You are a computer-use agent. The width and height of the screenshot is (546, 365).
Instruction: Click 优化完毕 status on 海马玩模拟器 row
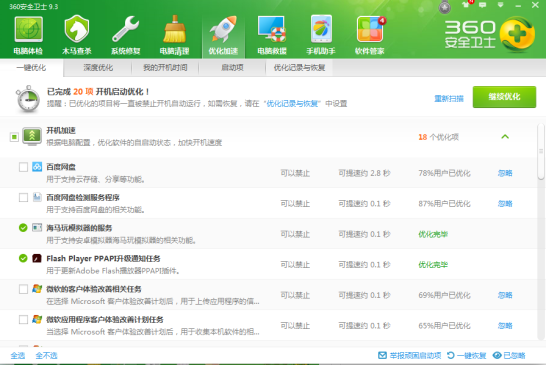(433, 234)
